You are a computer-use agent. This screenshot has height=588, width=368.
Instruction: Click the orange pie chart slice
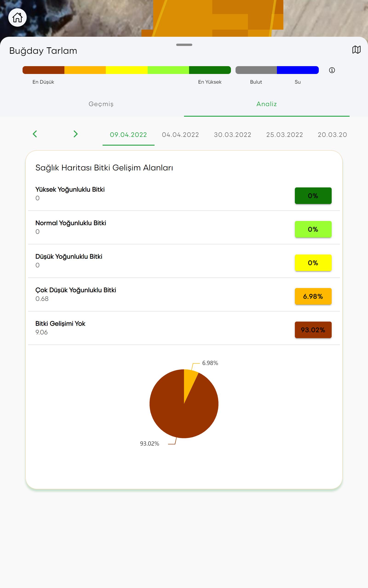[x=189, y=382]
